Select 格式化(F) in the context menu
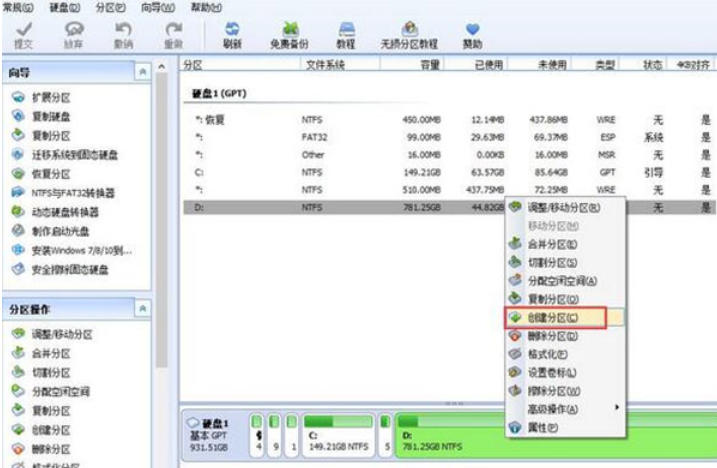The width and height of the screenshot is (717, 468). point(565,355)
